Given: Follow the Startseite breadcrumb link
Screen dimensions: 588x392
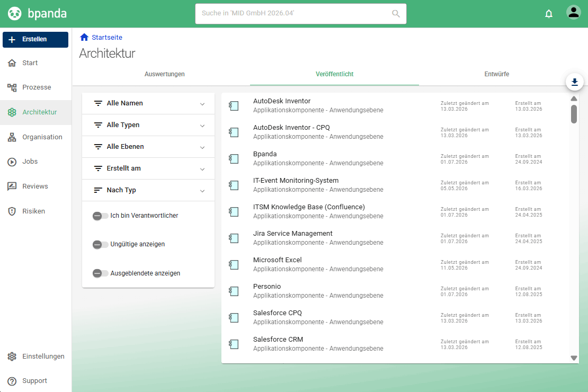Looking at the screenshot, I should coord(107,38).
